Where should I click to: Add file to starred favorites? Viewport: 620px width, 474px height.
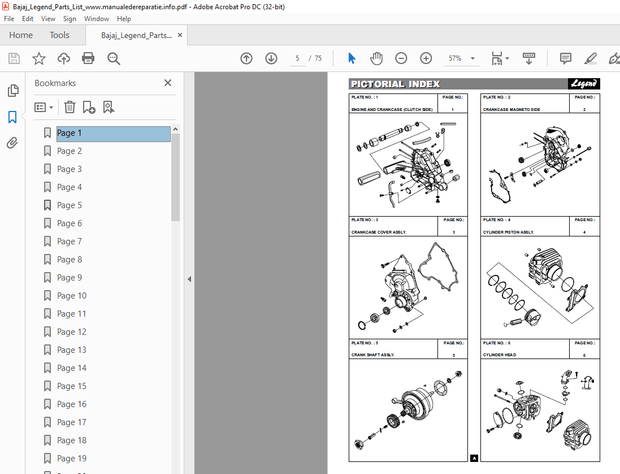point(39,59)
